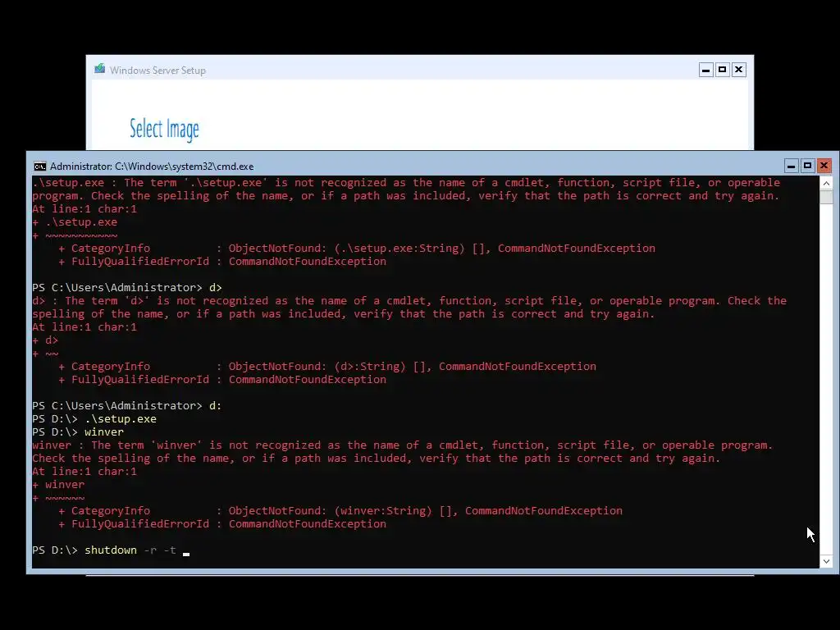Viewport: 840px width, 630px height.
Task: Click the 'Administrator: C:\Windows\system32\cmd.exe' title text
Action: coord(152,167)
